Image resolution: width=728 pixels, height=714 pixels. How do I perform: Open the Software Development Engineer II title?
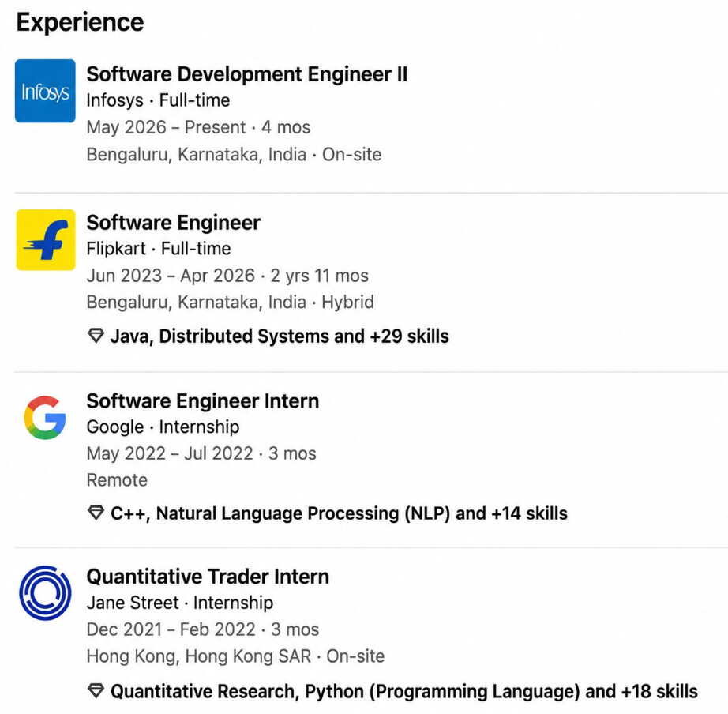(x=247, y=74)
